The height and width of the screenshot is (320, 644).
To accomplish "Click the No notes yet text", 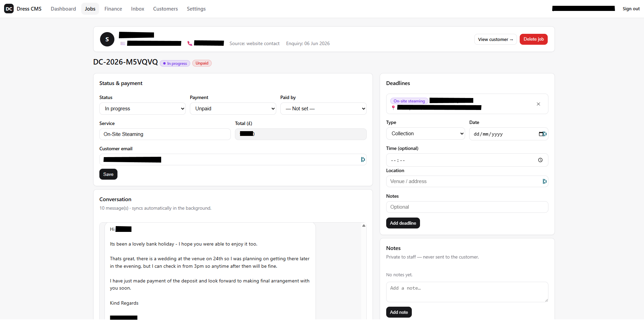I will 399,275.
